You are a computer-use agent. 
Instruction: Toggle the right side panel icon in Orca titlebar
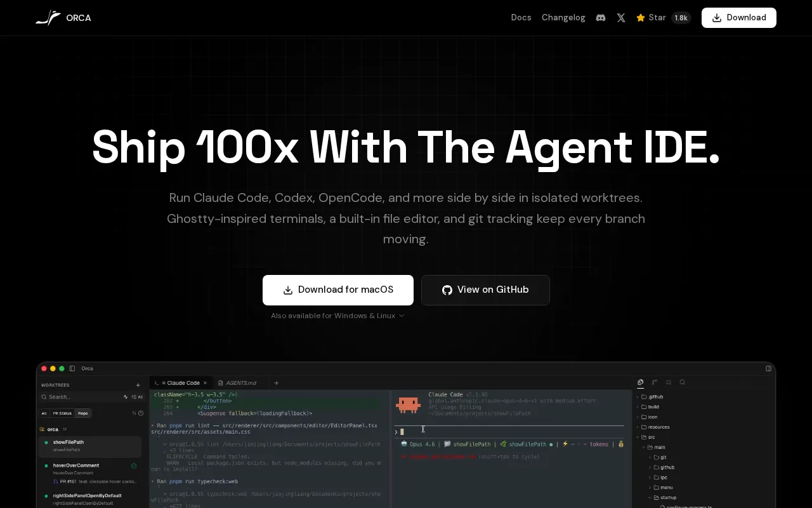pyautogui.click(x=768, y=368)
